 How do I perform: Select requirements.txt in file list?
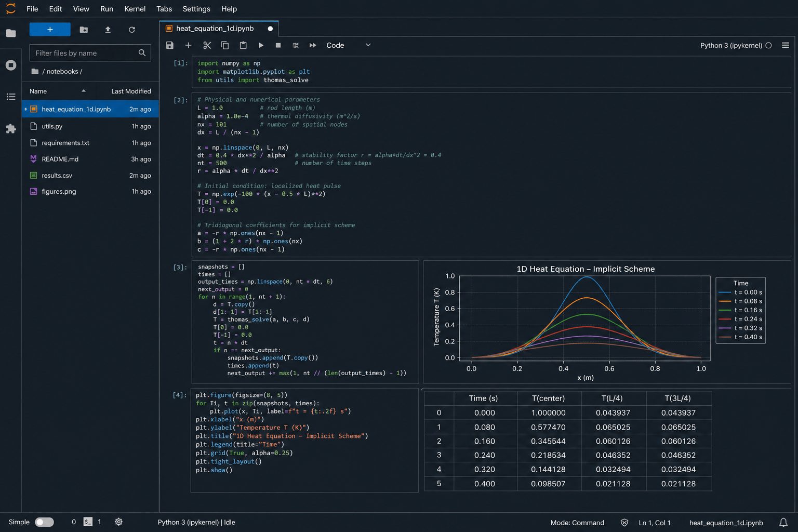pyautogui.click(x=90, y=143)
